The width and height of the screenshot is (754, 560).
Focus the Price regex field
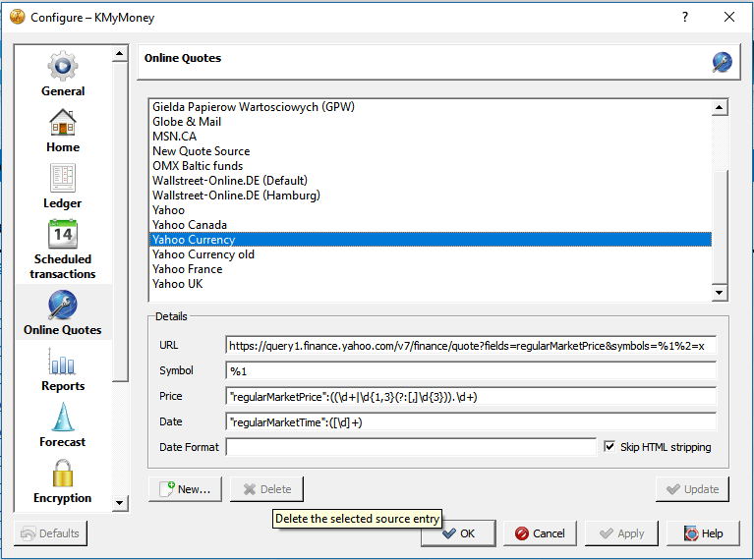click(x=471, y=397)
